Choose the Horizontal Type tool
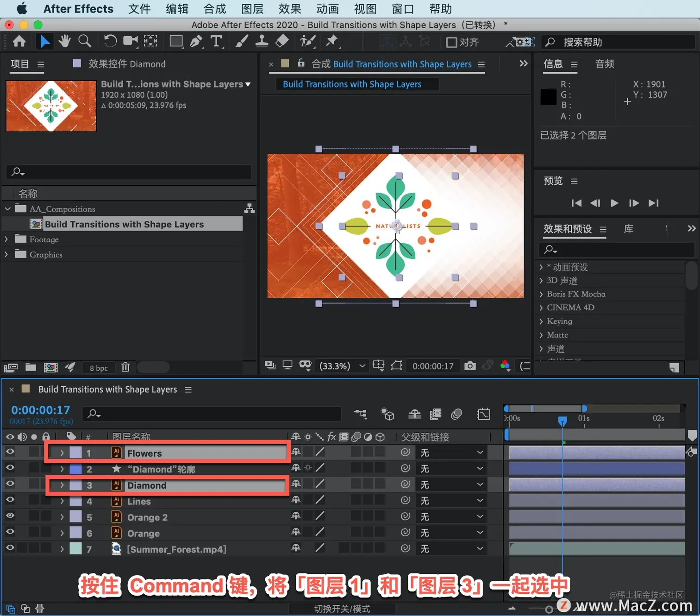The image size is (700, 616). click(216, 41)
